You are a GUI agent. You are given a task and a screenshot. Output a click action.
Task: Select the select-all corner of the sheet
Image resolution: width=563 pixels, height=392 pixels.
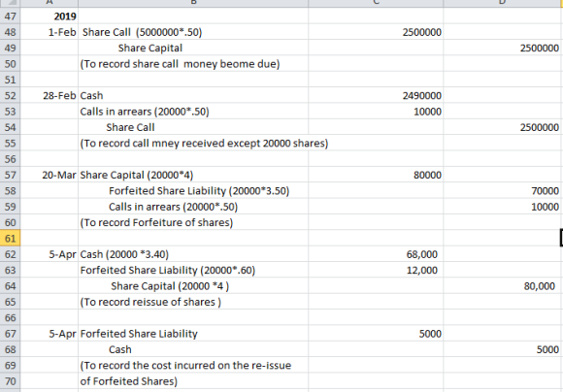pos(10,3)
